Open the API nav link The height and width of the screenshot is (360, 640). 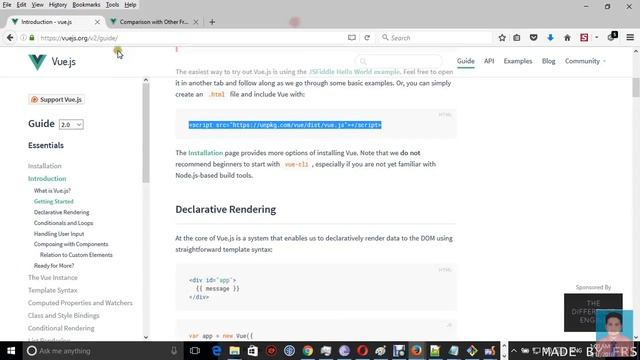pos(489,61)
